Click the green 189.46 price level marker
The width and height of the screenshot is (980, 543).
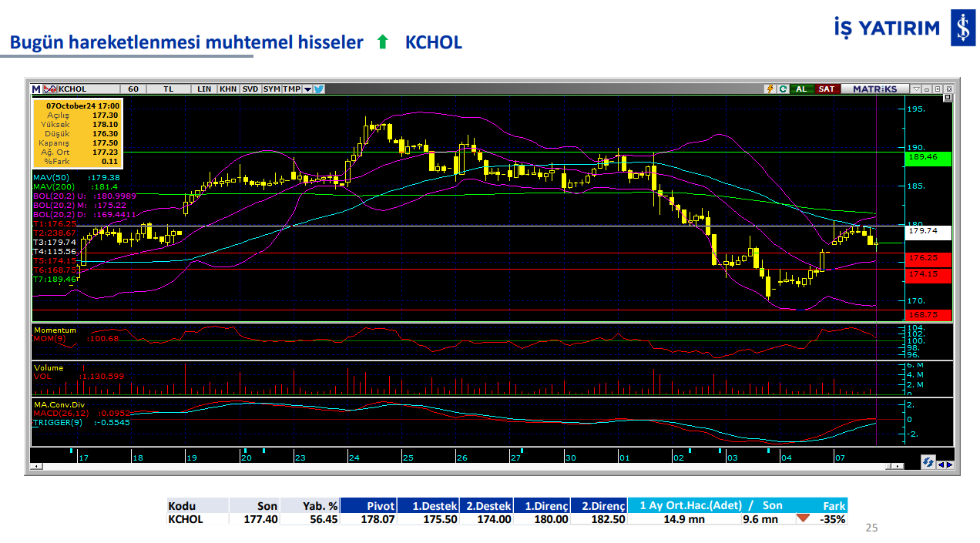(x=928, y=157)
